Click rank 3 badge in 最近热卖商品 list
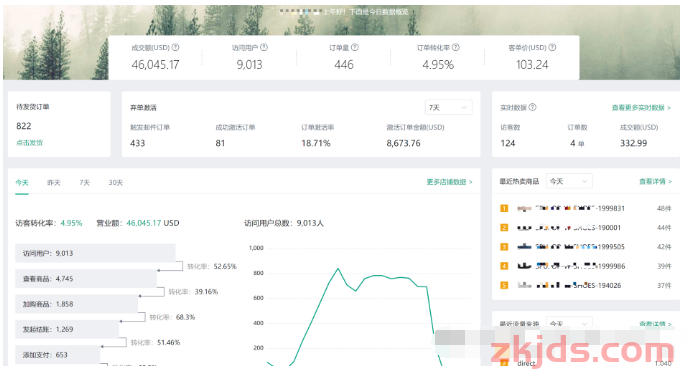Viewport: 693px width, 382px height. [504, 247]
